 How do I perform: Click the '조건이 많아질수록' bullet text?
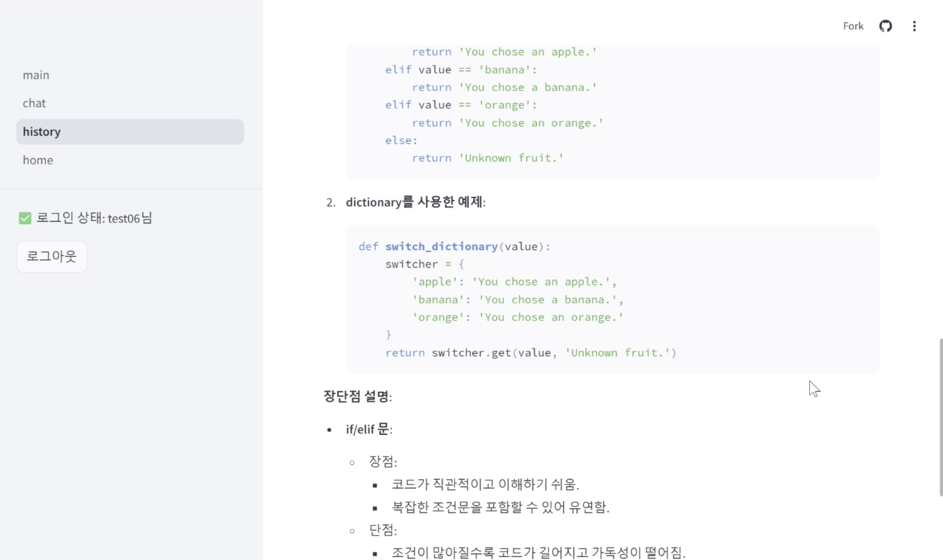tap(444, 553)
